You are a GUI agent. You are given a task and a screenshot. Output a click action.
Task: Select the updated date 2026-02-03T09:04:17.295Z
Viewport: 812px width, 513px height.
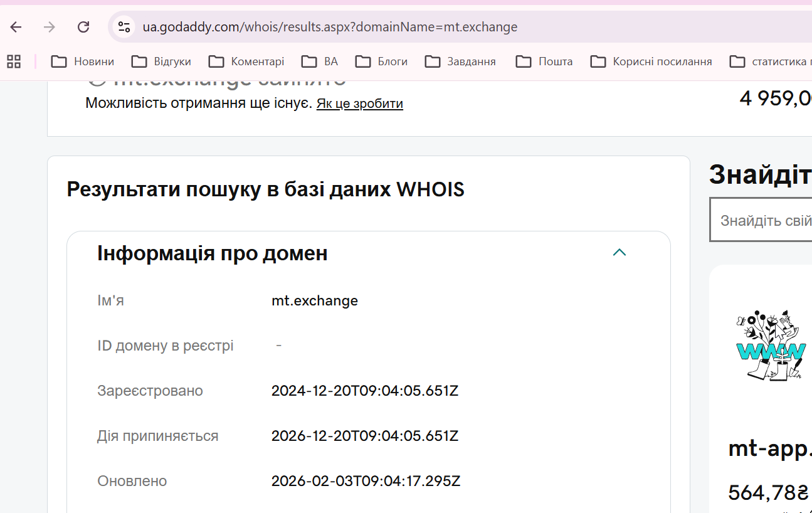[366, 481]
